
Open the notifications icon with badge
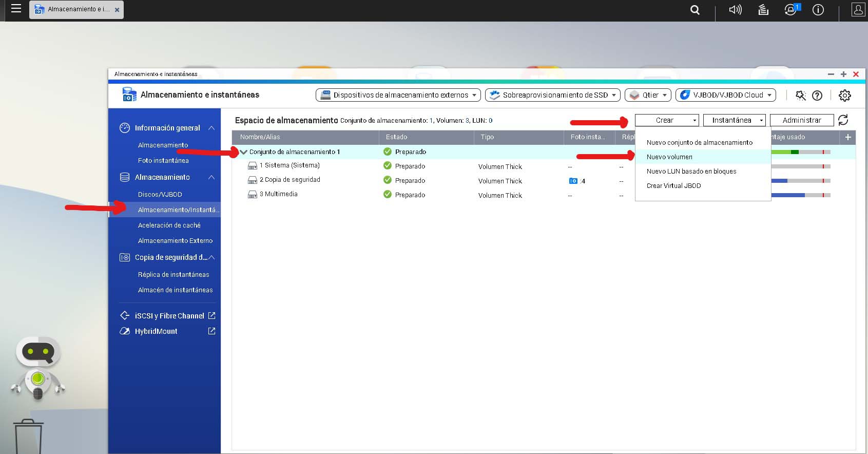[x=790, y=10]
